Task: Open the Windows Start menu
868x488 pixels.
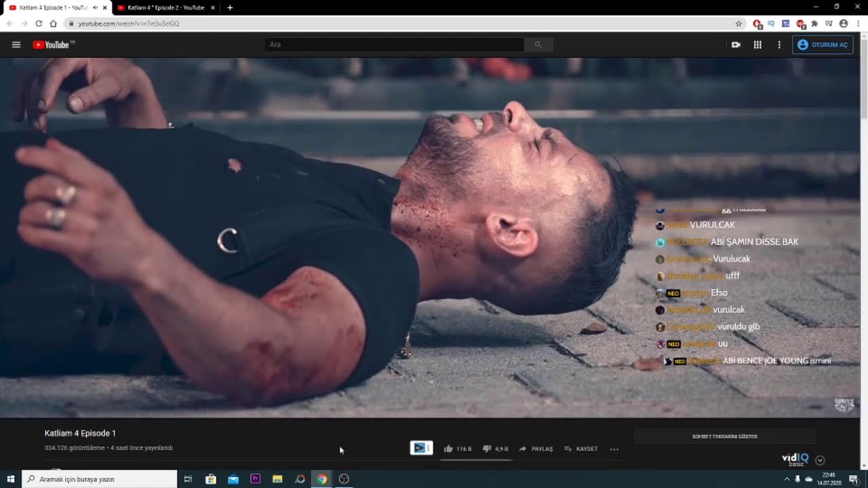Action: pos(11,479)
